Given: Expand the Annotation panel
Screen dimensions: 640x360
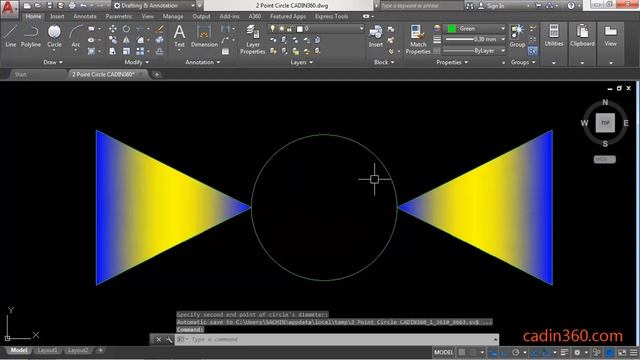Looking at the screenshot, I should [x=203, y=62].
